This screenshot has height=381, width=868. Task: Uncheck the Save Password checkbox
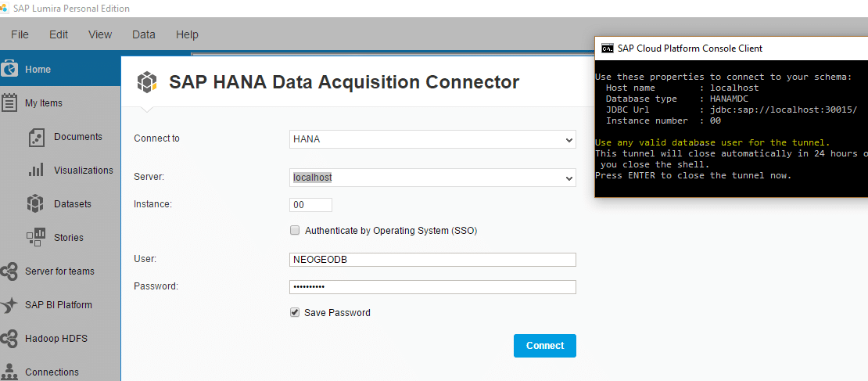(x=295, y=312)
